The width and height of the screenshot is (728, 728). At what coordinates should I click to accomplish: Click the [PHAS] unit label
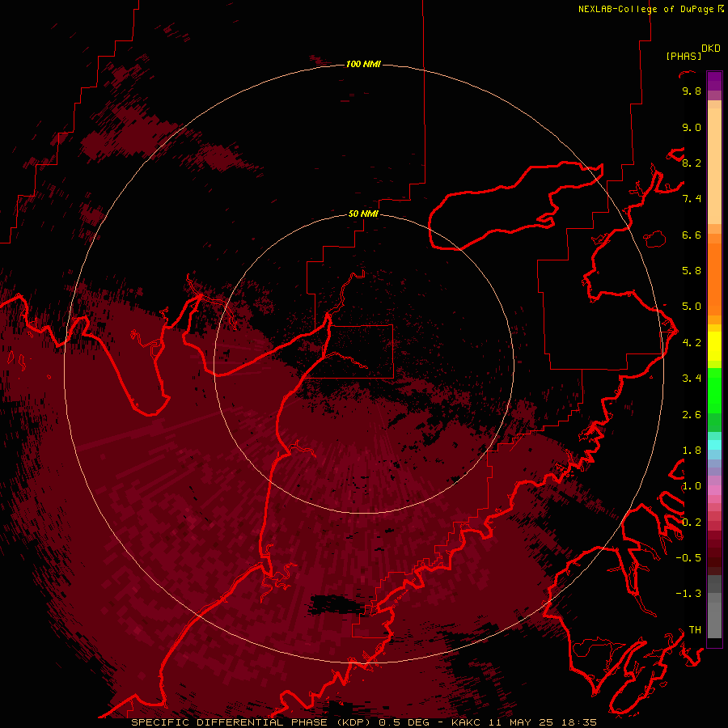[x=684, y=56]
